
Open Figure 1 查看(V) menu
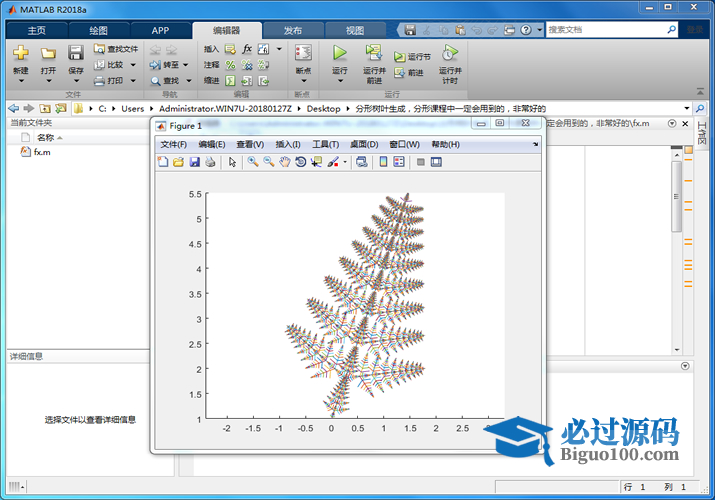pos(250,144)
